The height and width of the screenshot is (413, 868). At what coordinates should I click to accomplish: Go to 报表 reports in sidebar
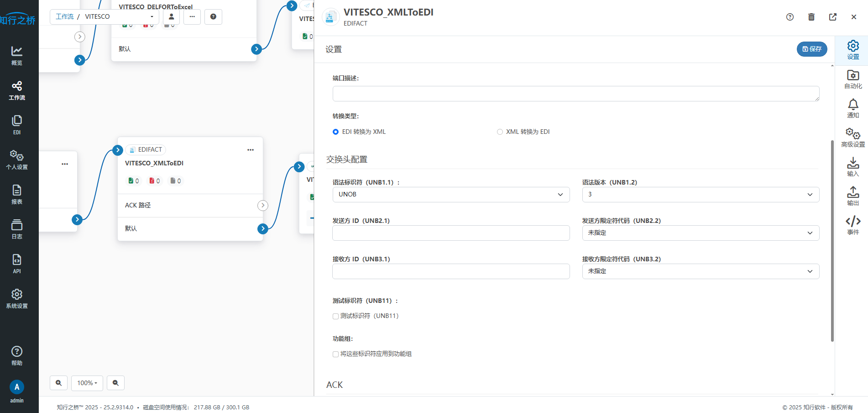(x=17, y=194)
